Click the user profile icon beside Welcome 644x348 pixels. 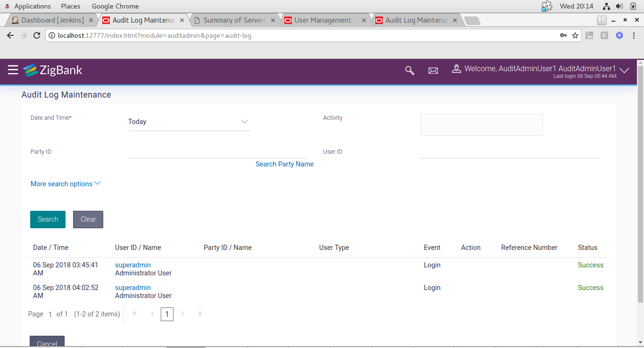(456, 69)
